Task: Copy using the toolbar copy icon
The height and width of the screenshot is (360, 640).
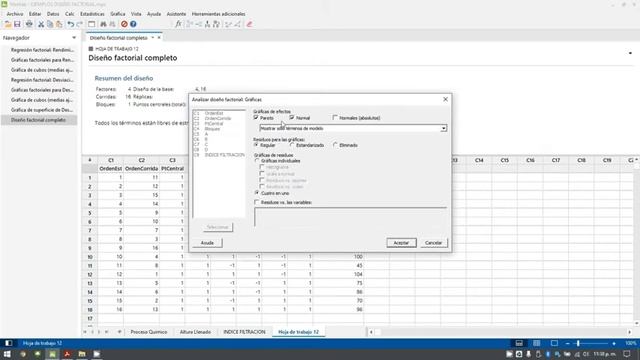Action: point(50,24)
